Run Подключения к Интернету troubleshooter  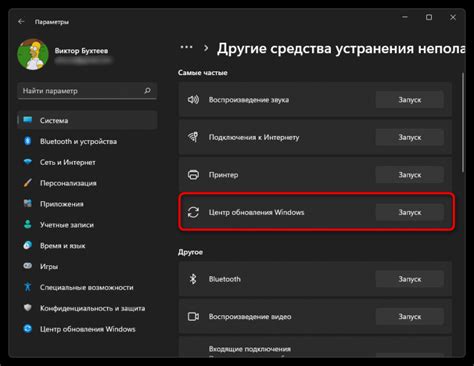410,137
